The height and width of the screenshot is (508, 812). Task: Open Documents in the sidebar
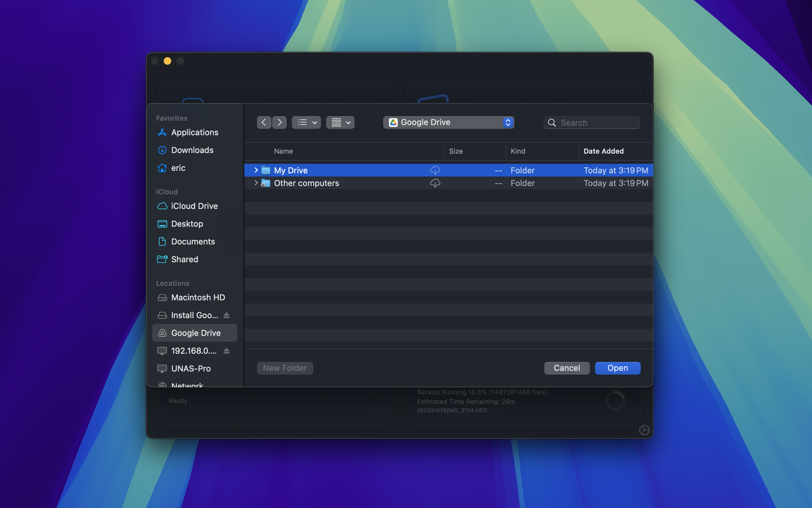point(195,242)
